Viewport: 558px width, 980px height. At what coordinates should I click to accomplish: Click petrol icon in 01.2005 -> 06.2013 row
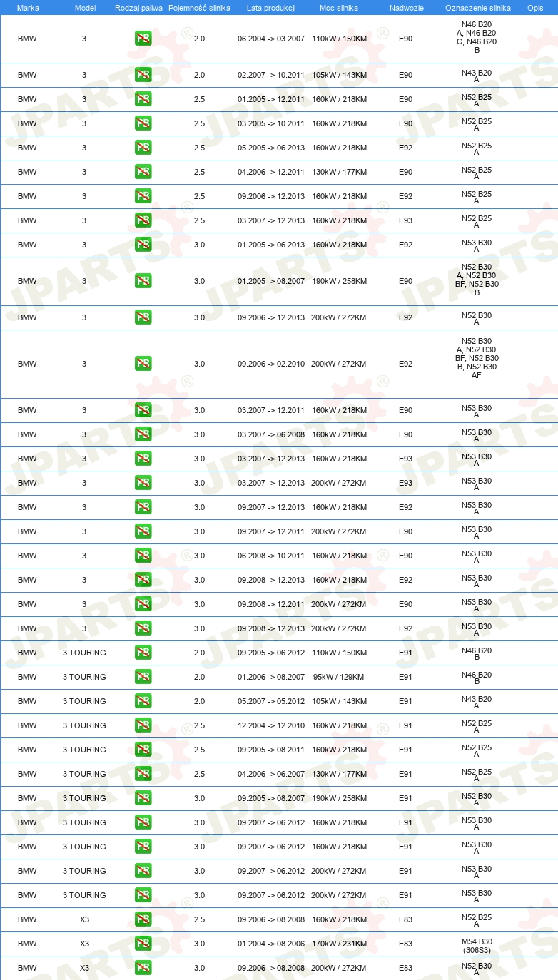(x=143, y=245)
